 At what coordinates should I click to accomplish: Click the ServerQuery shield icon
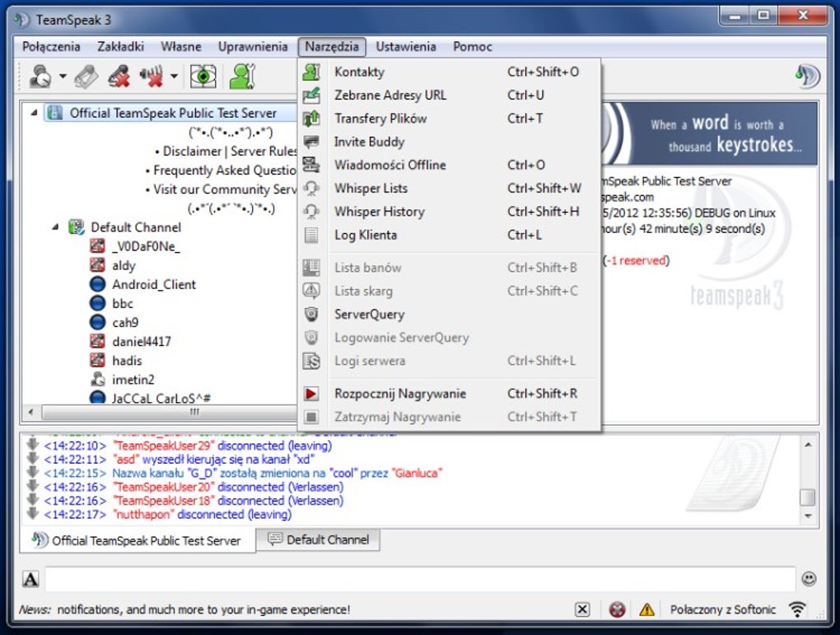point(311,315)
